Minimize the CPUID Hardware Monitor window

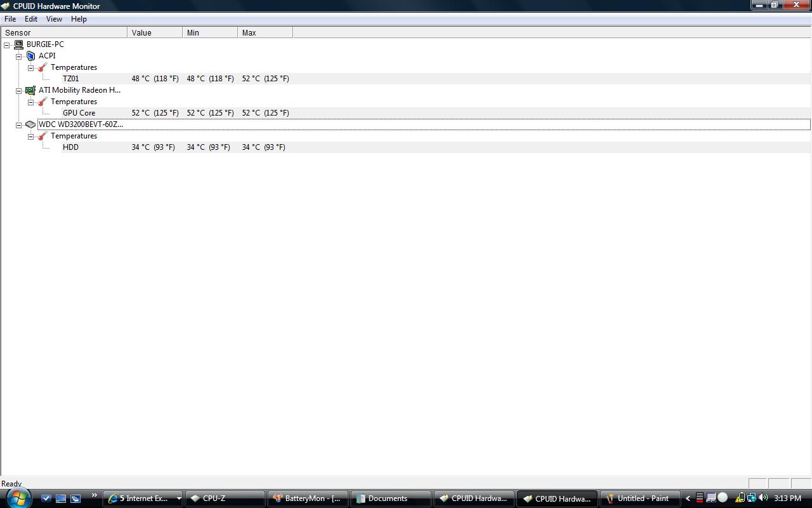coord(759,5)
